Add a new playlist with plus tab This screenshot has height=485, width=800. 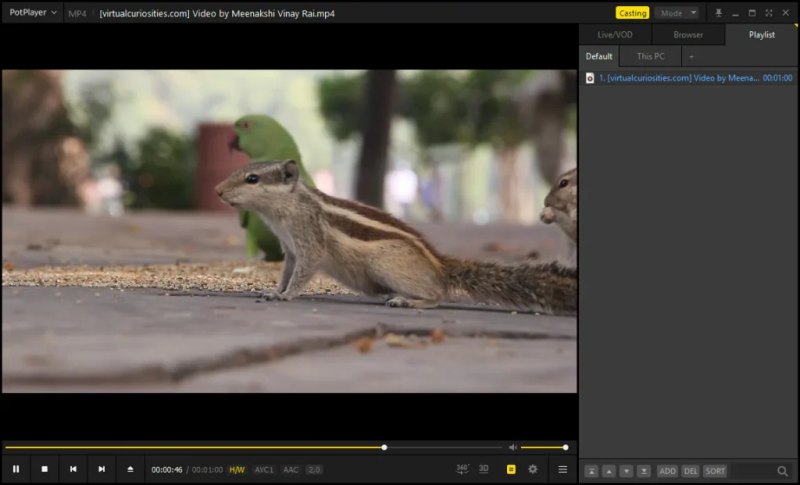691,57
